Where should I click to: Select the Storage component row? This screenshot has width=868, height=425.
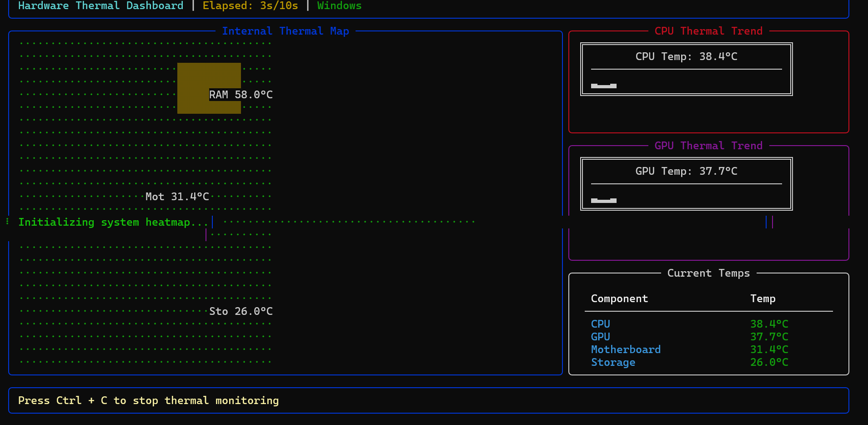613,362
